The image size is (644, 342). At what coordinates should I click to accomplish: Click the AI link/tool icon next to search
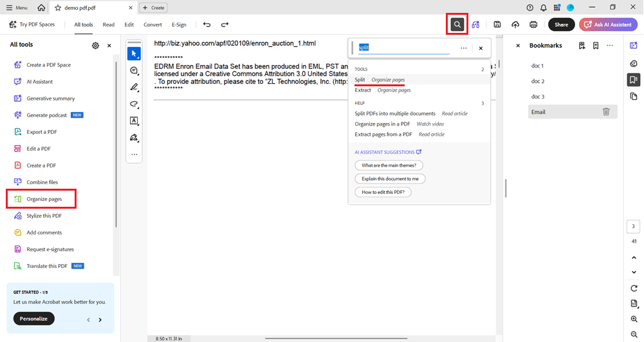click(x=475, y=24)
